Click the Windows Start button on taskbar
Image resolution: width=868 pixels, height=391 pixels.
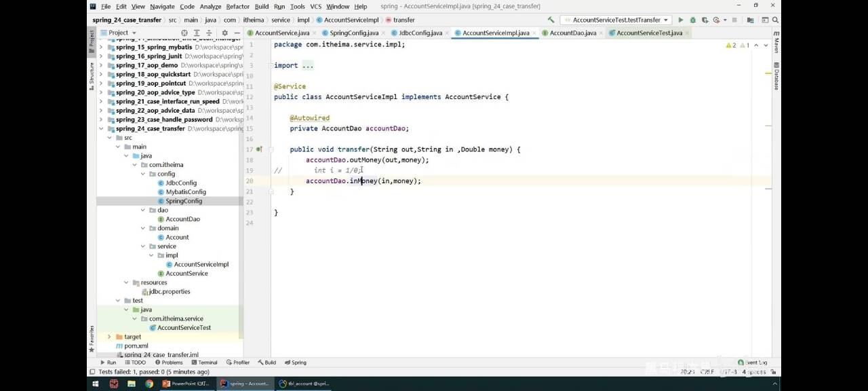[x=95, y=384]
